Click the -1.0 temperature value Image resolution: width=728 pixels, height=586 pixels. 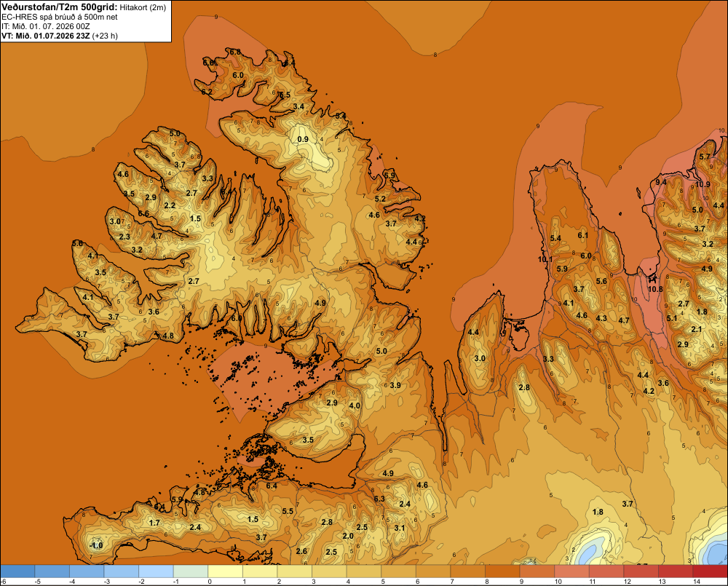point(96,545)
